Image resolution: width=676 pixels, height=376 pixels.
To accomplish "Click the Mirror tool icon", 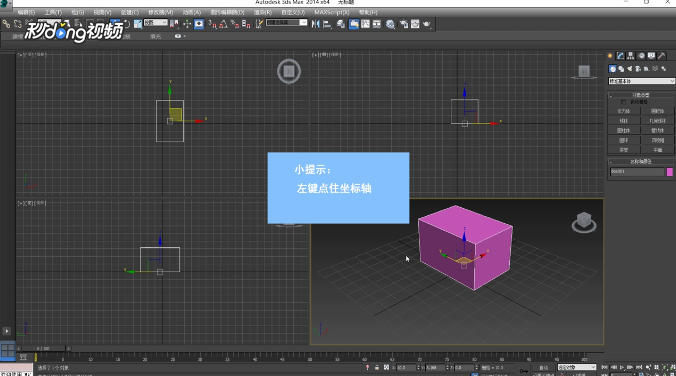I will [x=316, y=24].
